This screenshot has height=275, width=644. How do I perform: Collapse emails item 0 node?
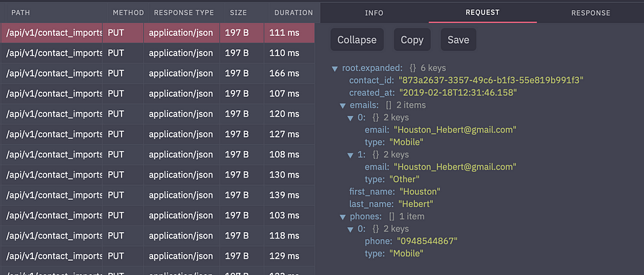coord(351,118)
